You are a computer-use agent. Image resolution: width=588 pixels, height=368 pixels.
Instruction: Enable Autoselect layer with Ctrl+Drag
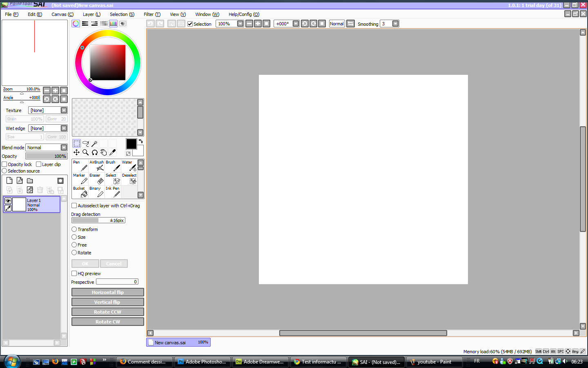(74, 206)
